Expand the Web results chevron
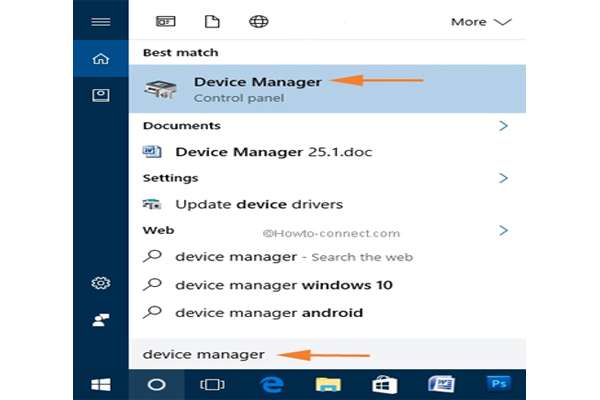The image size is (600, 400). (503, 230)
